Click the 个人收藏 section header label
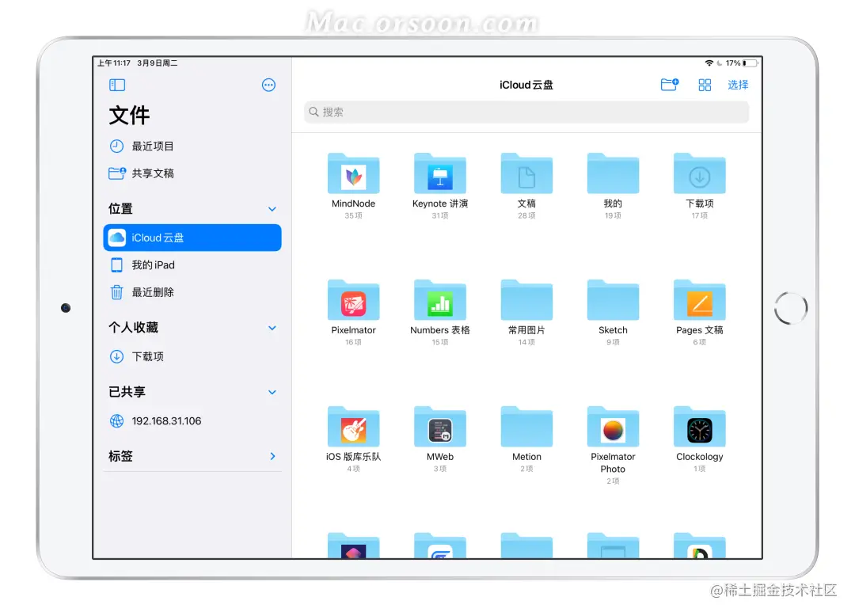 pos(134,328)
